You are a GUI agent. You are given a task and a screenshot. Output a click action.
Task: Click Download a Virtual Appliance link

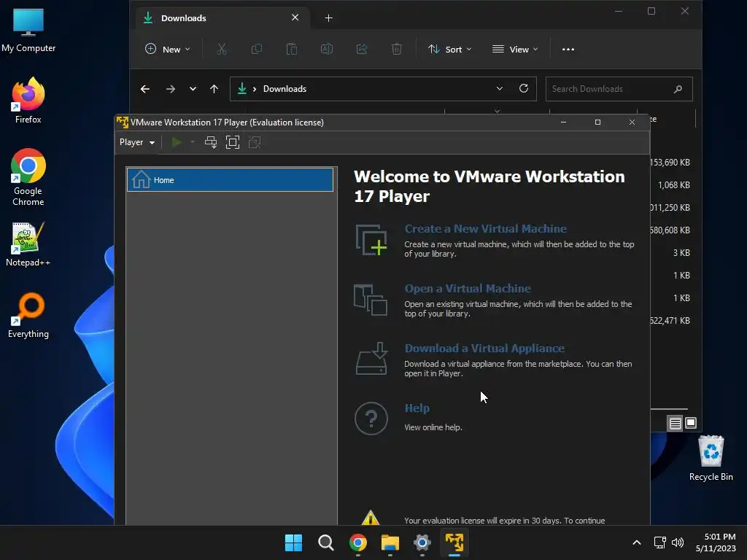click(x=484, y=348)
